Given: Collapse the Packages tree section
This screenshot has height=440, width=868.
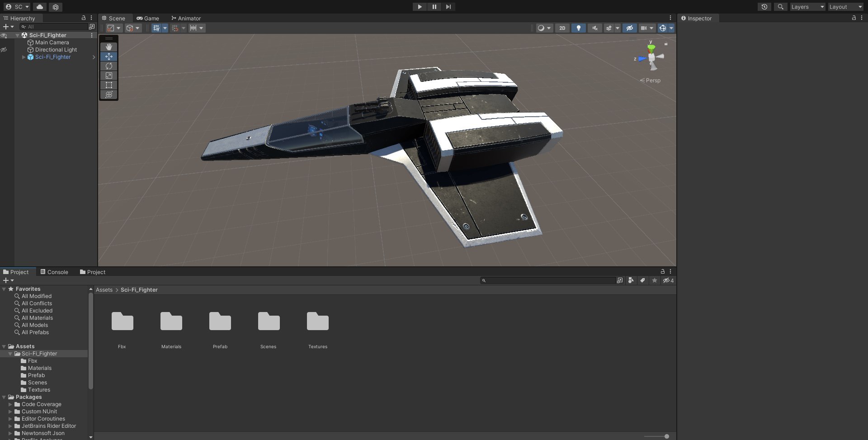Looking at the screenshot, I should point(4,397).
